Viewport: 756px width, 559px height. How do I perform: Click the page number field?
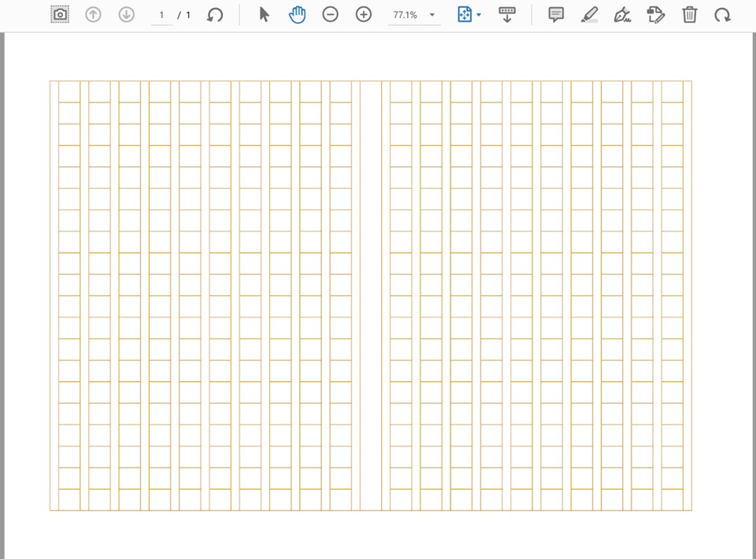click(x=161, y=15)
